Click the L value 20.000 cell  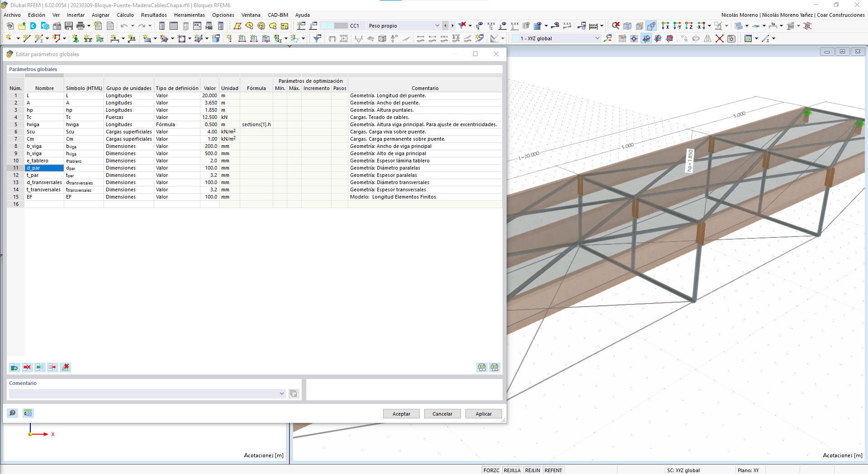(209, 95)
